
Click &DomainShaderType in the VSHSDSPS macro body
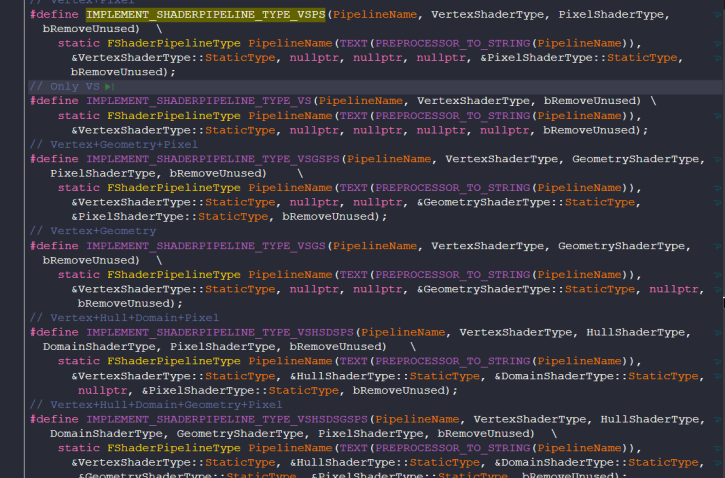(554, 376)
